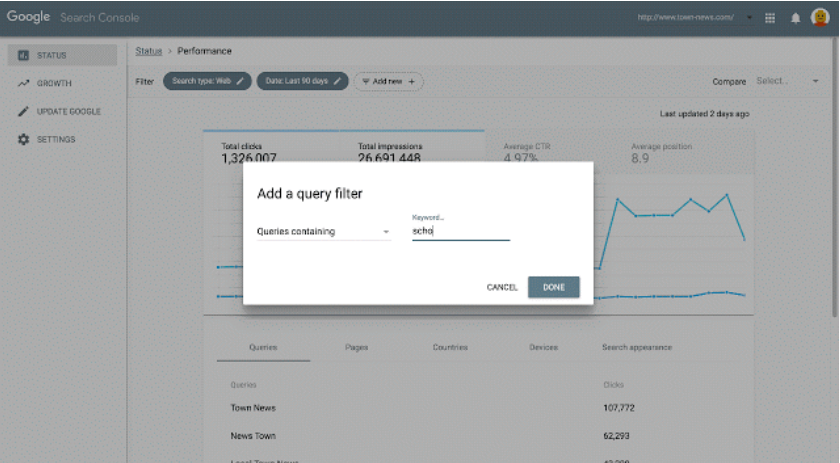The image size is (840, 463).
Task: Click the plus icon on Add new
Action: [411, 81]
